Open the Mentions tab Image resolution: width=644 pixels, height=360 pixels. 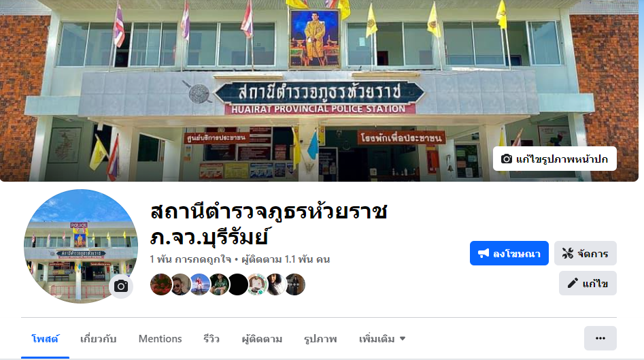click(x=160, y=339)
